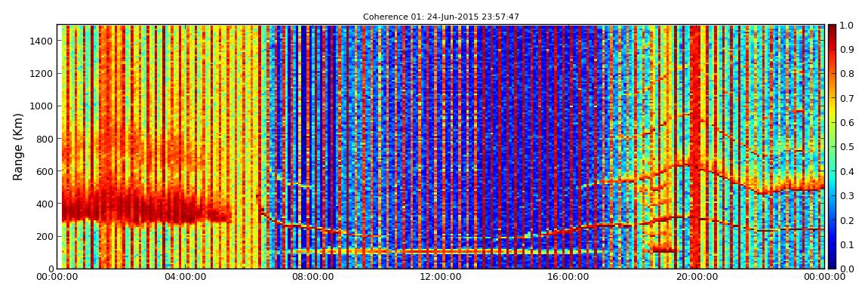The height and width of the screenshot is (307, 868).
Task: Click the colorbar label "0.1"
Action: click(846, 244)
